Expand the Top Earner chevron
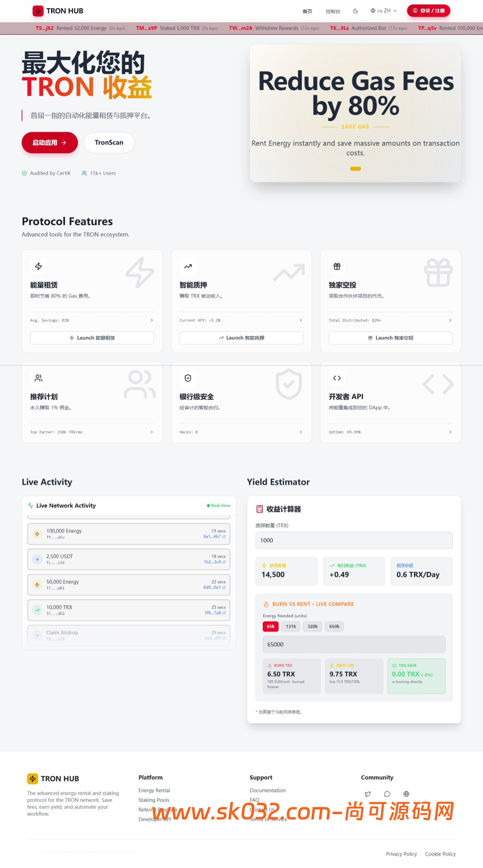 [x=152, y=432]
